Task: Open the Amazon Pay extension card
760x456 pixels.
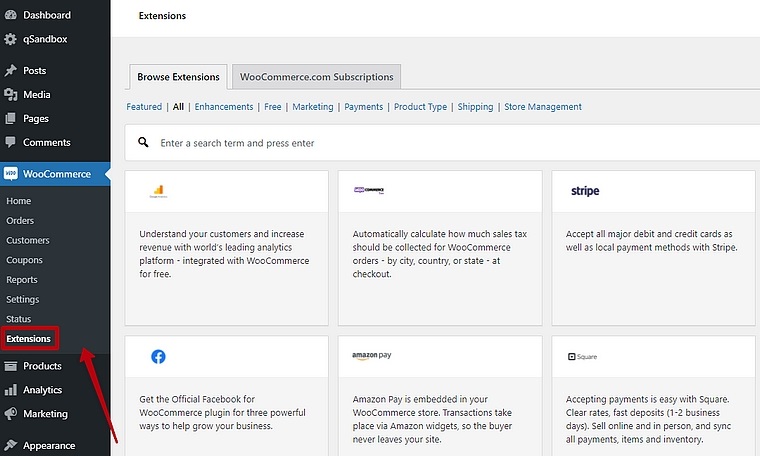Action: (x=372, y=357)
